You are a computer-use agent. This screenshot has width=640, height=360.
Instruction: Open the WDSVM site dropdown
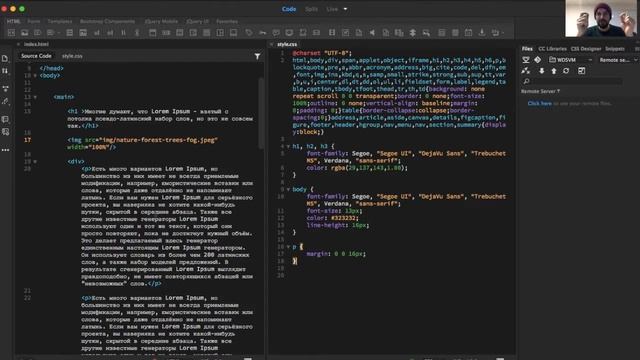click(x=570, y=60)
